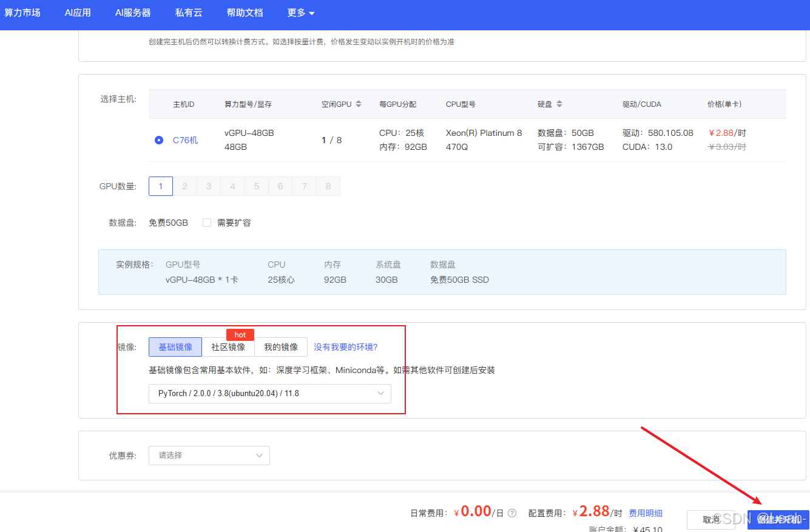Switch to the 社区镜像 tab

(228, 346)
